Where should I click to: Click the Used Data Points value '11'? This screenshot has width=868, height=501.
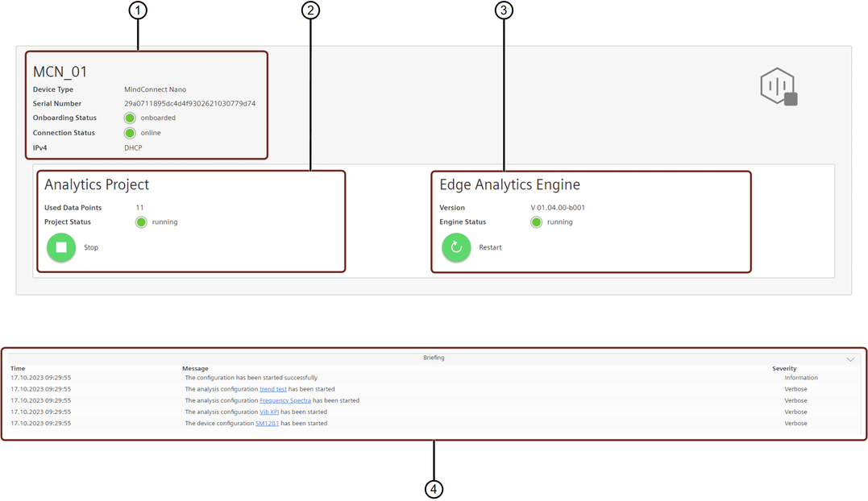coord(139,207)
